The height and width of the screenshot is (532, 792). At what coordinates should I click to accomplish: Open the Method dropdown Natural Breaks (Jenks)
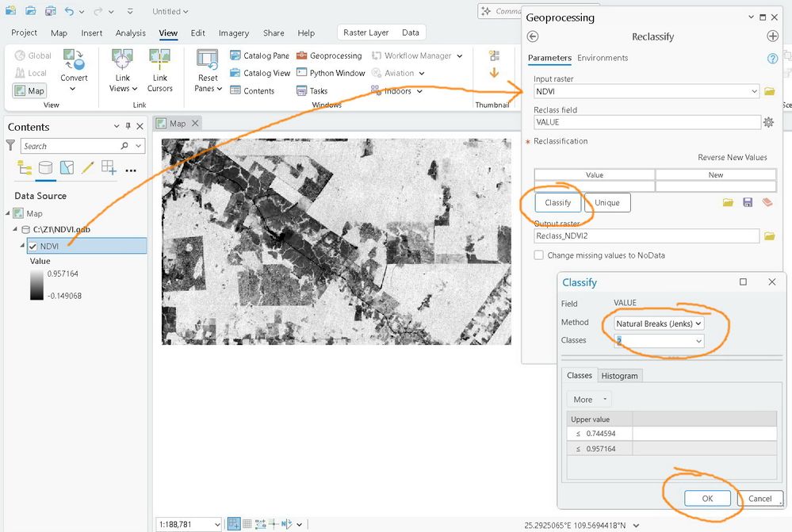[x=659, y=323]
